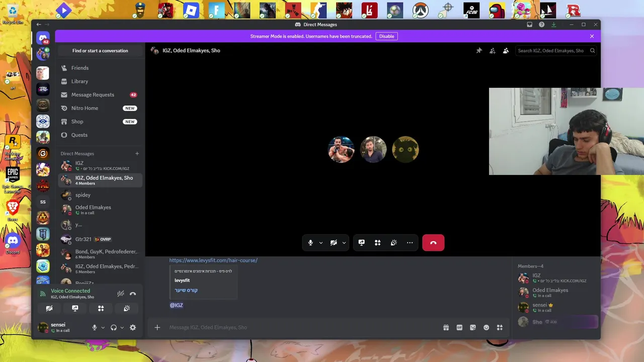Image resolution: width=644 pixels, height=362 pixels.
Task: Open input device arrow in user panel
Action: 103,327
